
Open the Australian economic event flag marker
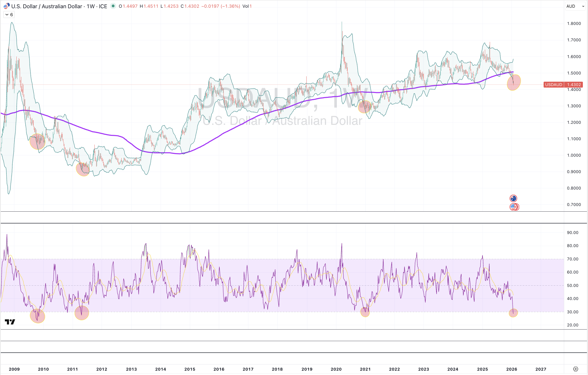tap(513, 198)
